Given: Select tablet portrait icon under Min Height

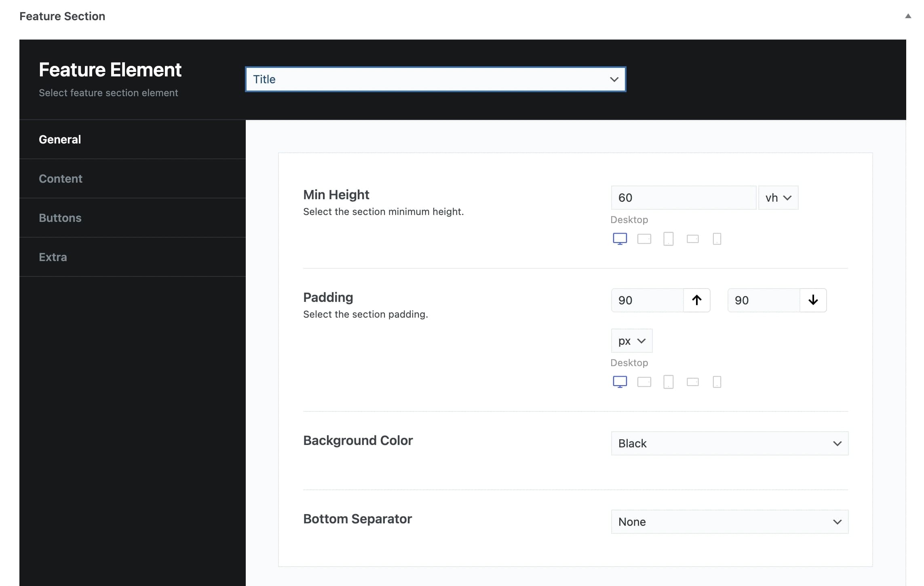Looking at the screenshot, I should [x=669, y=239].
